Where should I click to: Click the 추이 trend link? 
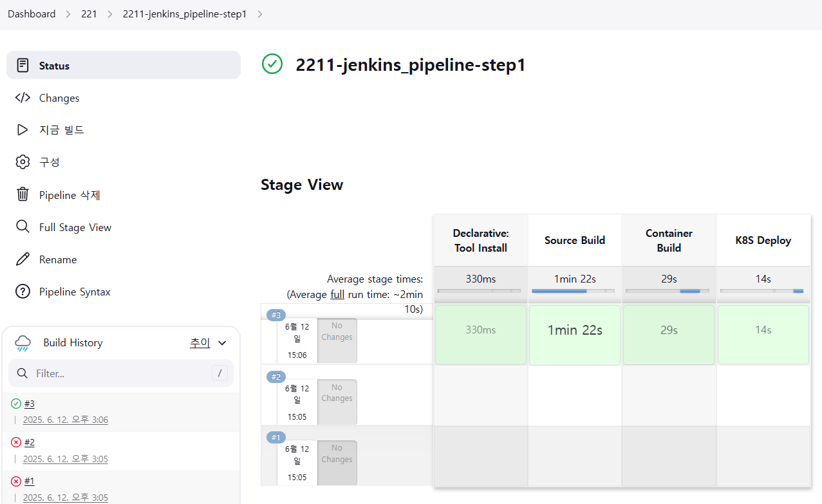coord(200,342)
